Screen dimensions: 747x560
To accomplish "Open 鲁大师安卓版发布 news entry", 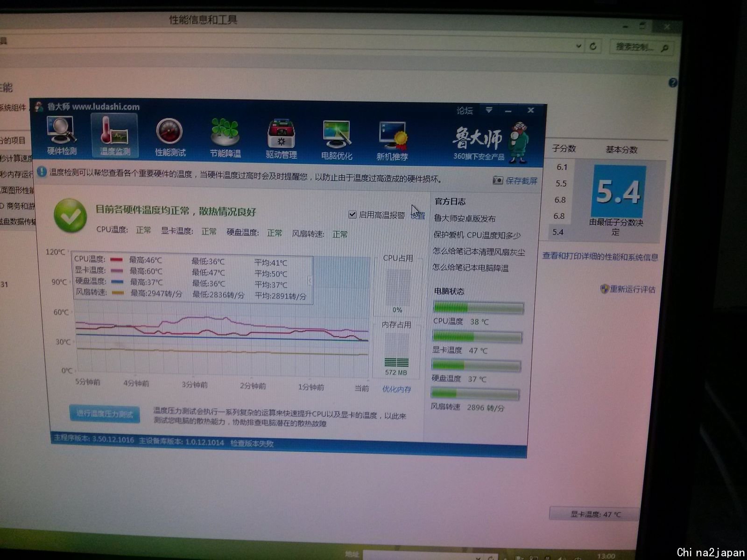I will point(465,218).
